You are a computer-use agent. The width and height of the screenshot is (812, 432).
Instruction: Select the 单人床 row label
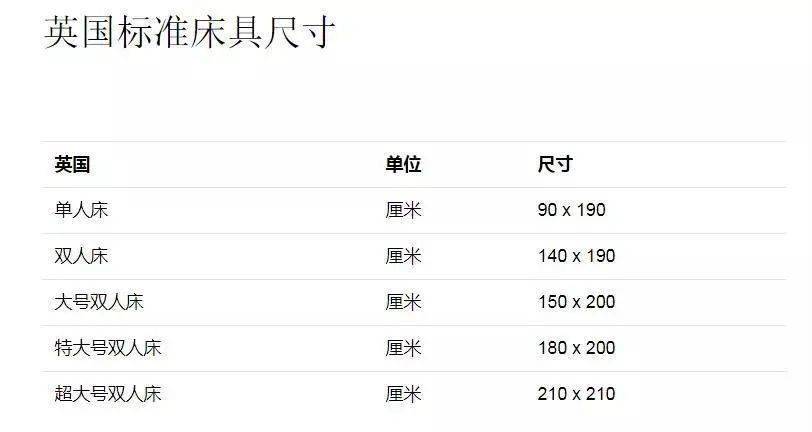tap(81, 210)
